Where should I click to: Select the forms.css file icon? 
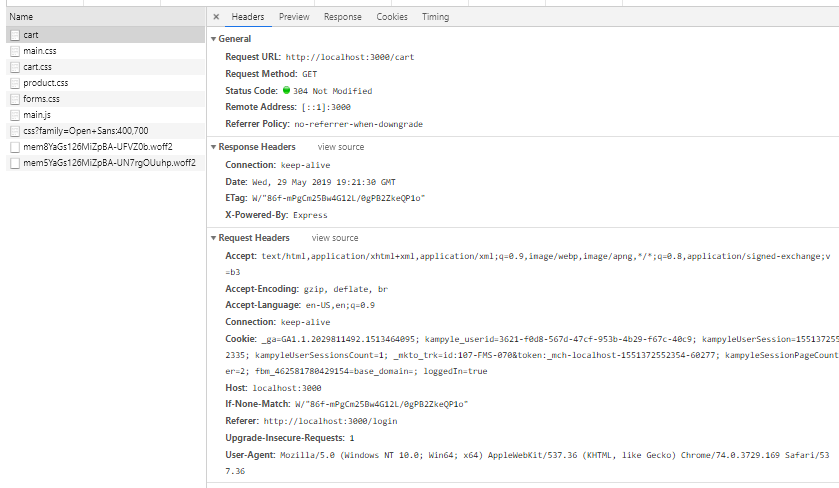[x=15, y=99]
